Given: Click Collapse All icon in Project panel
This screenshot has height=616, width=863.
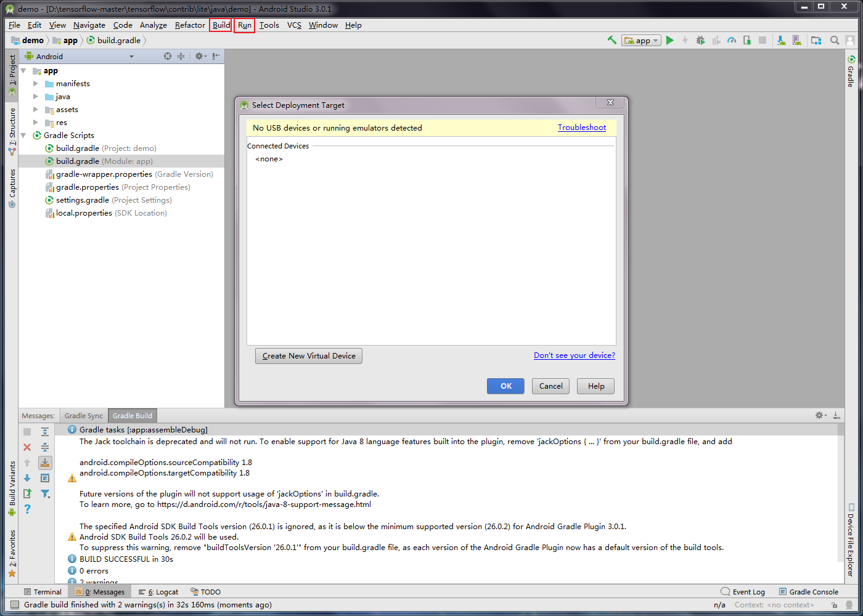Looking at the screenshot, I should click(x=181, y=56).
